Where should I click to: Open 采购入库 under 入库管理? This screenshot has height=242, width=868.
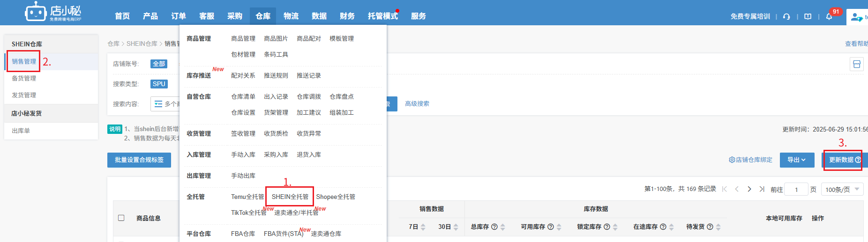(x=276, y=154)
